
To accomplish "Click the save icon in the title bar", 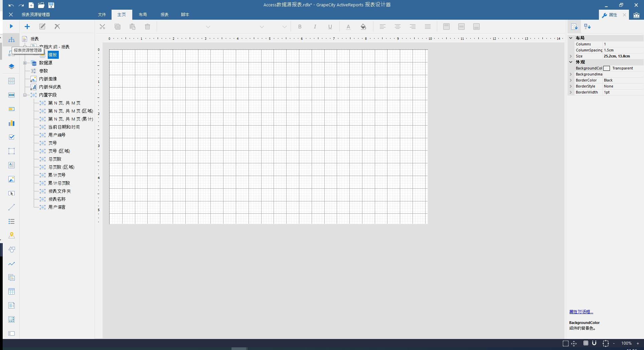I will coord(51,5).
